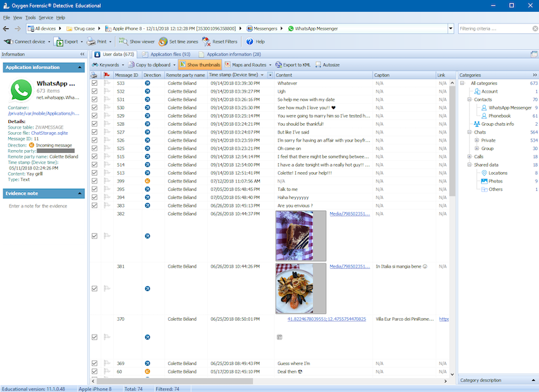
Task: Switch to Application information (28) tab
Action: pos(229,55)
